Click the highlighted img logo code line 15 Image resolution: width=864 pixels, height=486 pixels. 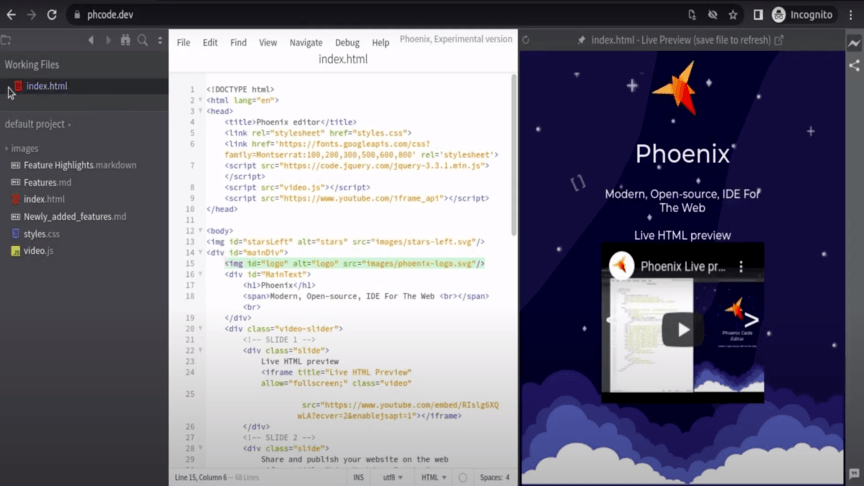354,263
